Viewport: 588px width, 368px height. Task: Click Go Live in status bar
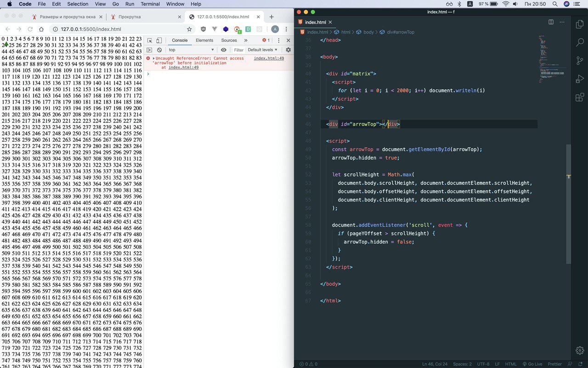(531, 364)
